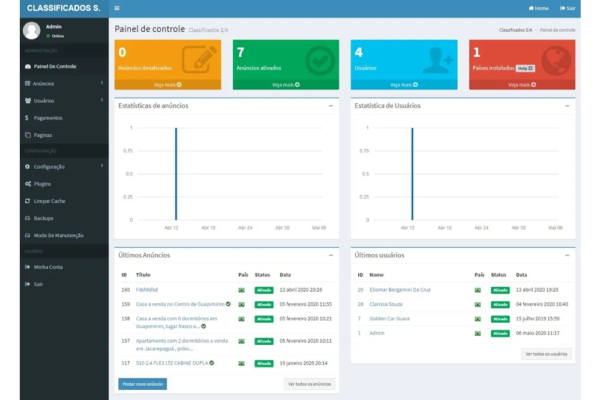Click Veja mais on Anúncios ativados card

pos(285,85)
